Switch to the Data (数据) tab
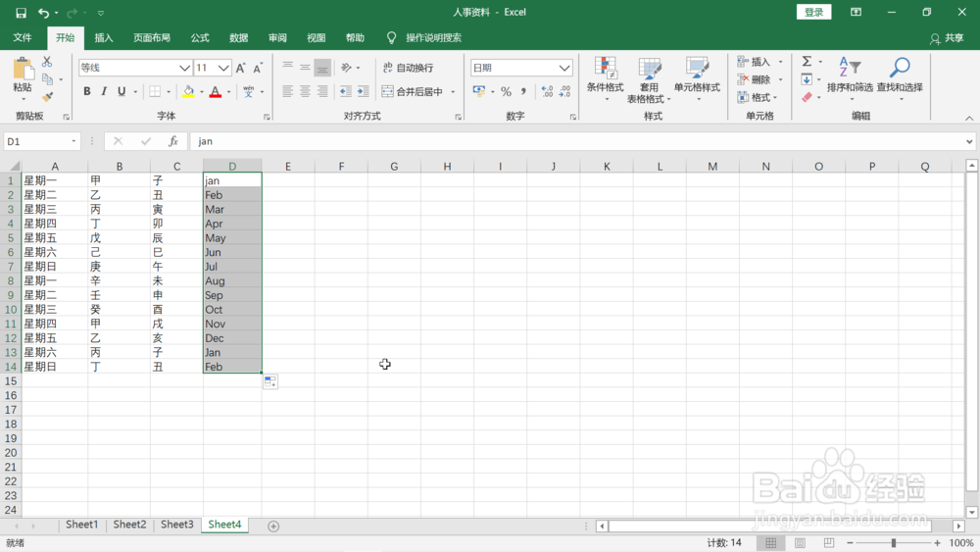Screen dimensions: 980x552 (x=239, y=37)
